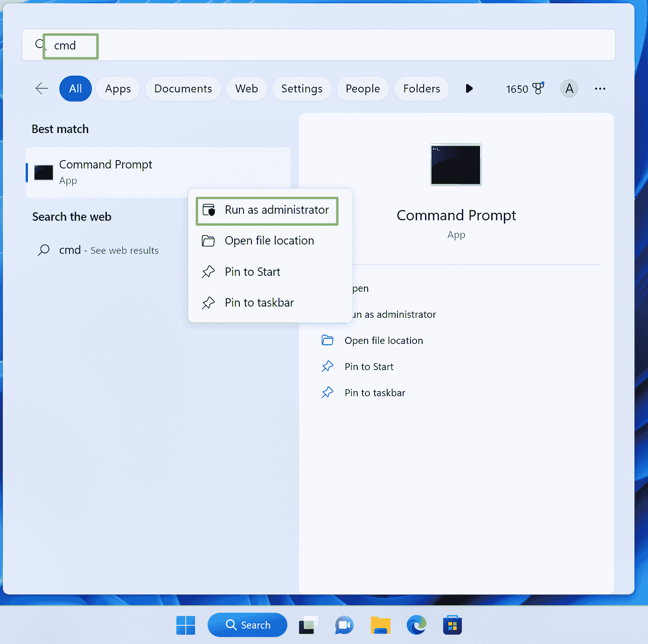
Task: Show more filters with the play arrow
Action: click(x=469, y=89)
